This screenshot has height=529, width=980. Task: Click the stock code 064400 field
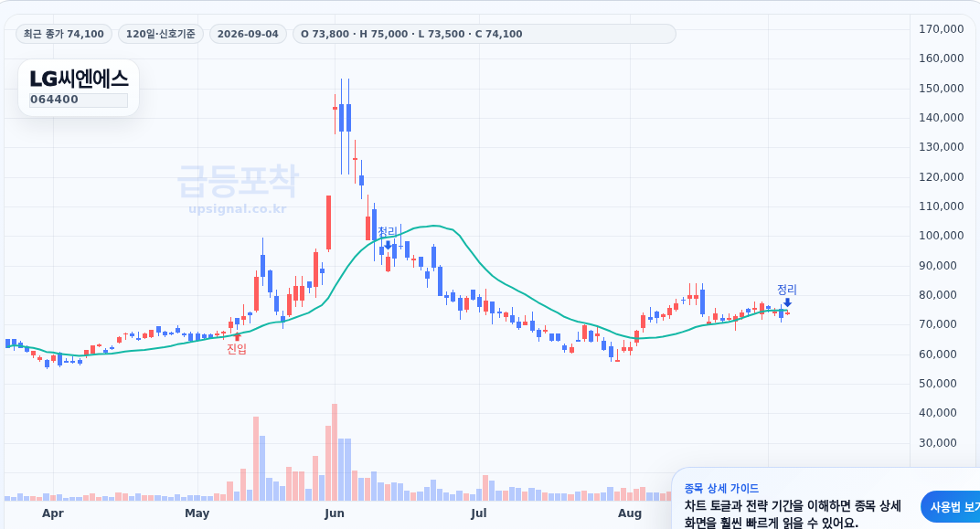[79, 100]
